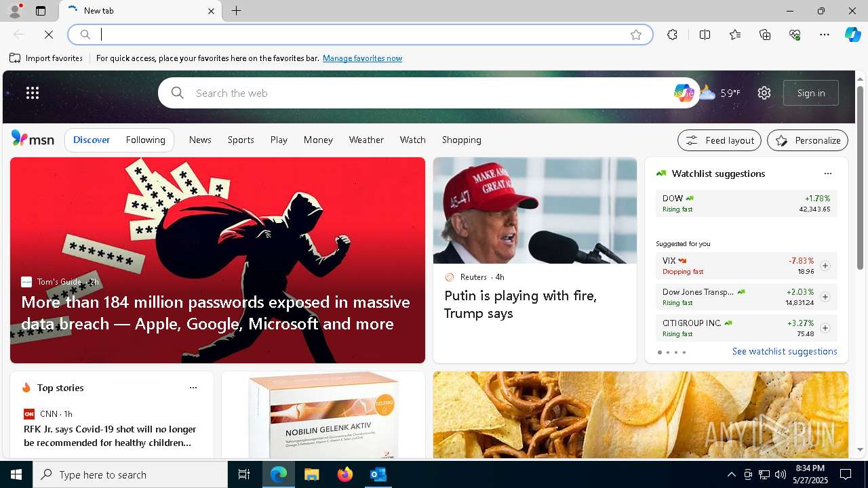The width and height of the screenshot is (868, 488).
Task: Open the Extensions icon
Action: click(x=672, y=35)
